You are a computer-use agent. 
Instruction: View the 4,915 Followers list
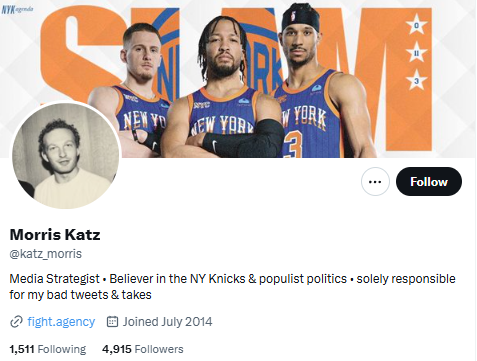coord(143,349)
